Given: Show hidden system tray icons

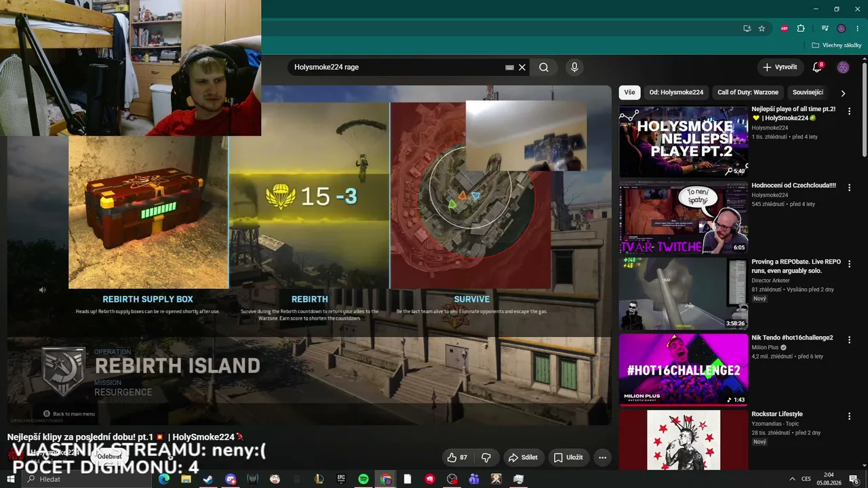Looking at the screenshot, I should (x=791, y=479).
